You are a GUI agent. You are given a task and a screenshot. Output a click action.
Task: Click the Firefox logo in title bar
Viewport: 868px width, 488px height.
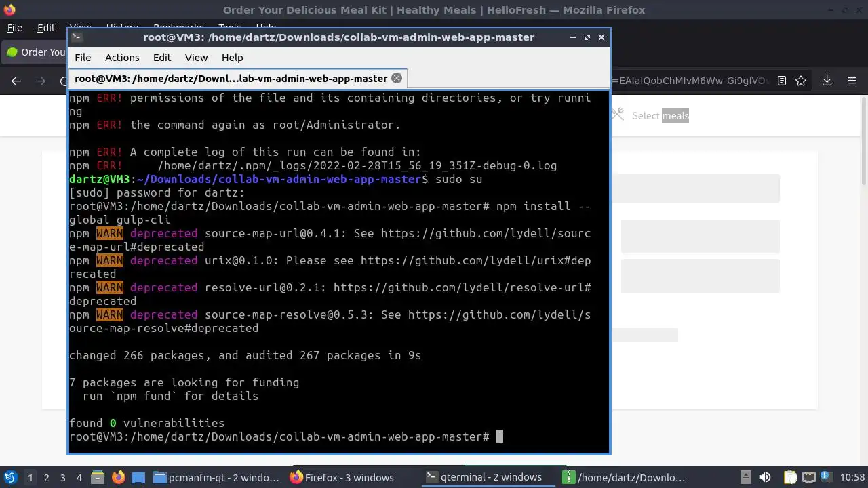[9, 9]
